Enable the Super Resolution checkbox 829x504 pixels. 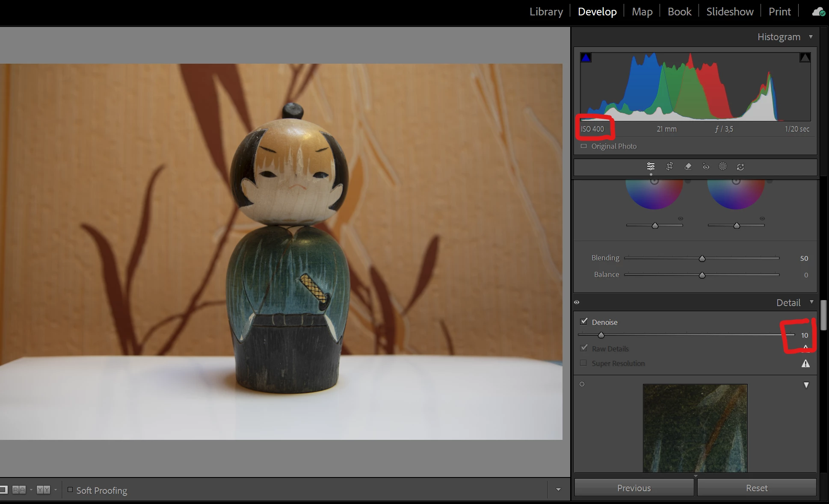[583, 363]
